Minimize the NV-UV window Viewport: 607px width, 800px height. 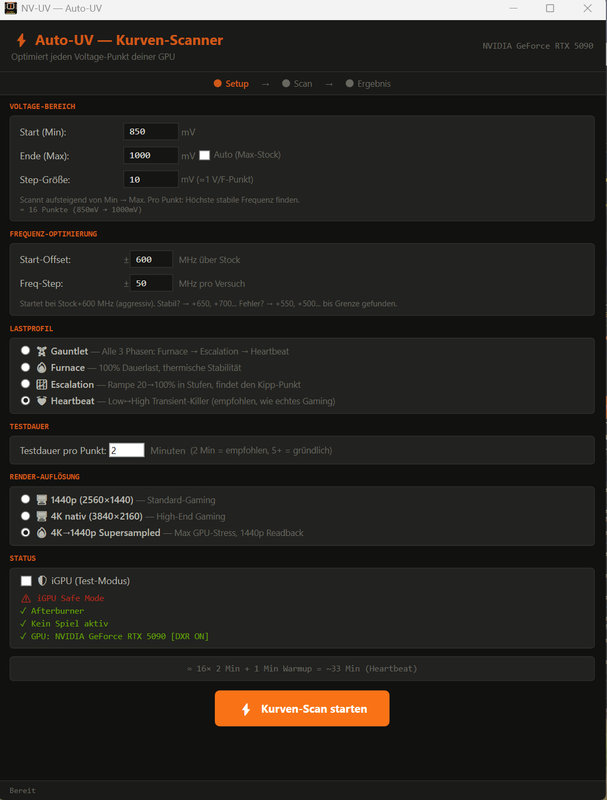point(513,8)
